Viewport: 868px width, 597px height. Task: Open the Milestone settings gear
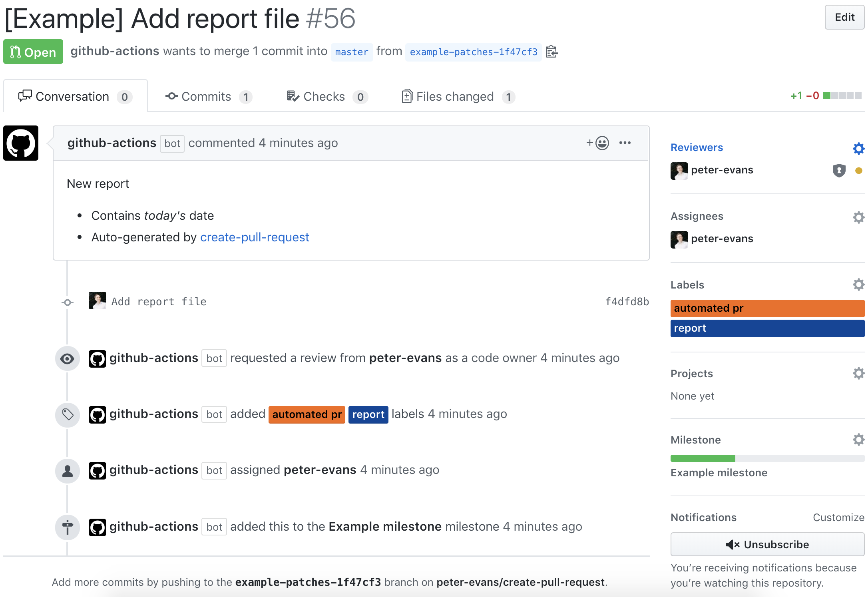pos(858,439)
